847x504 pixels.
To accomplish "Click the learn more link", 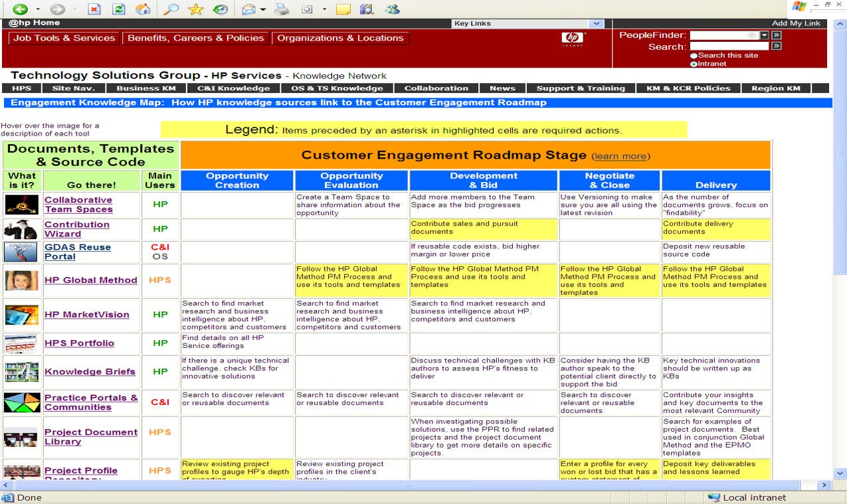I will (x=620, y=156).
